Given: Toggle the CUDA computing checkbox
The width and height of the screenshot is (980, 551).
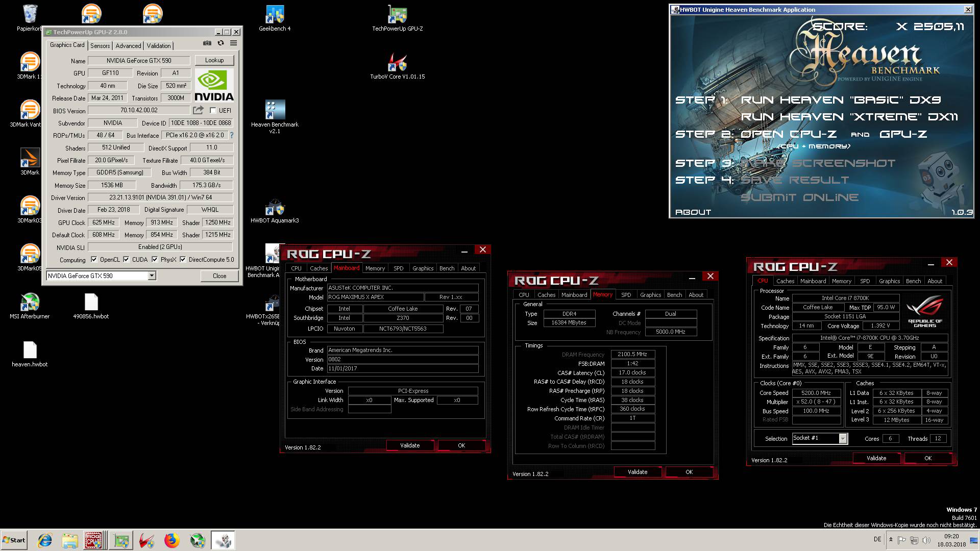Looking at the screenshot, I should [x=126, y=260].
